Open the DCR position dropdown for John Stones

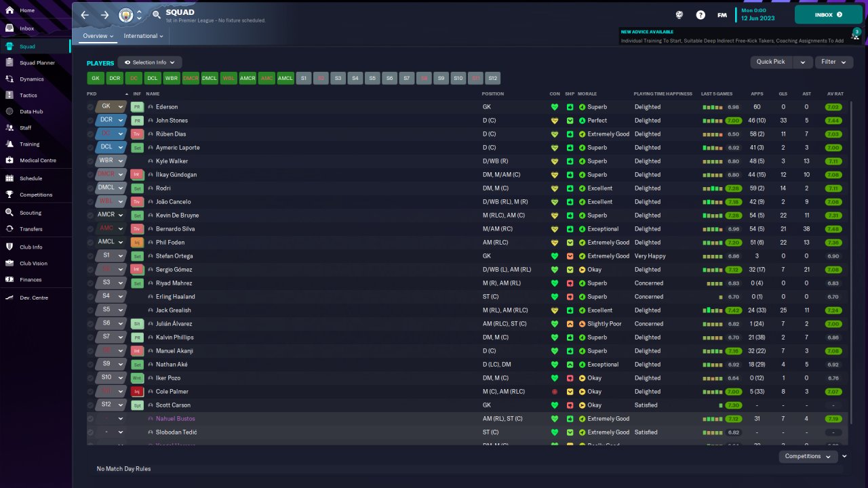coord(111,120)
